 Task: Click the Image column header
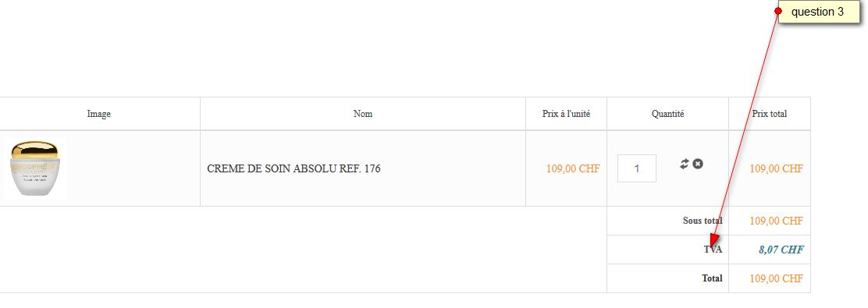[99, 114]
